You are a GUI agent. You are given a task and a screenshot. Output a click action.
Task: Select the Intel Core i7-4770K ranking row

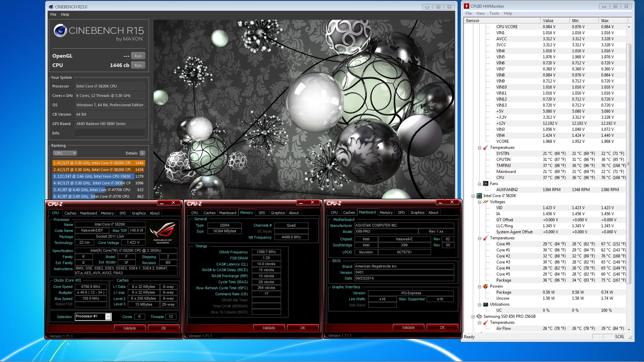tap(98, 190)
